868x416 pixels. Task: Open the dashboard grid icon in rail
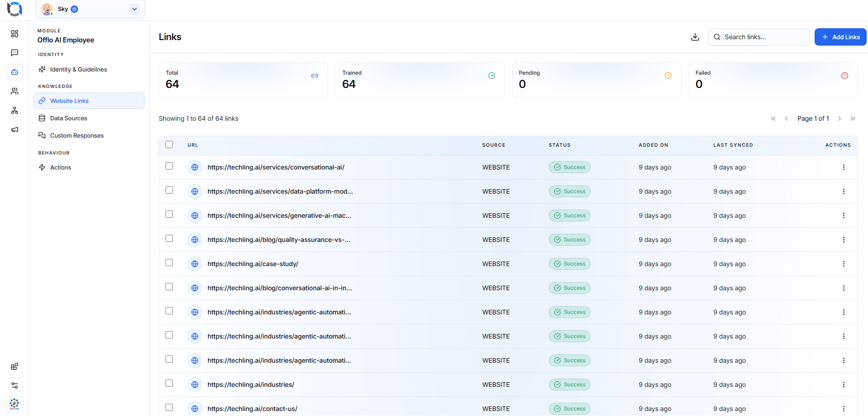point(15,34)
